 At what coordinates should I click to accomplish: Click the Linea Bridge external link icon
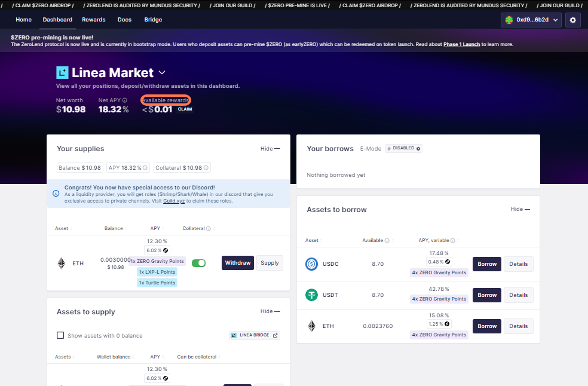coord(275,335)
